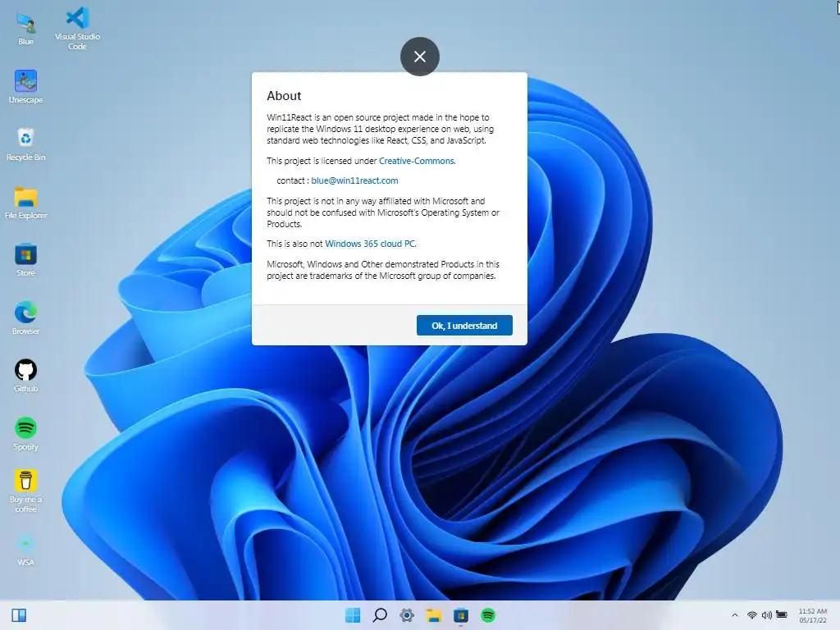The image size is (840, 630).
Task: Click the About dialog heading
Action: [284, 96]
